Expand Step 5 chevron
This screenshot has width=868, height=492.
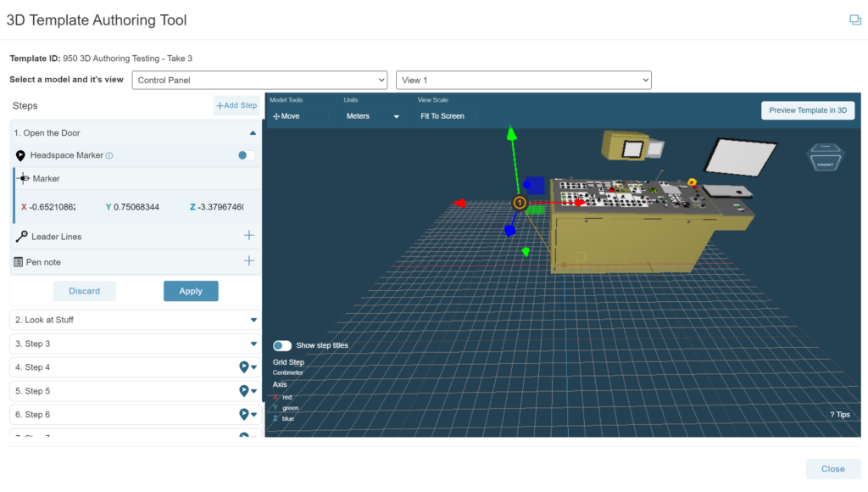pos(254,391)
